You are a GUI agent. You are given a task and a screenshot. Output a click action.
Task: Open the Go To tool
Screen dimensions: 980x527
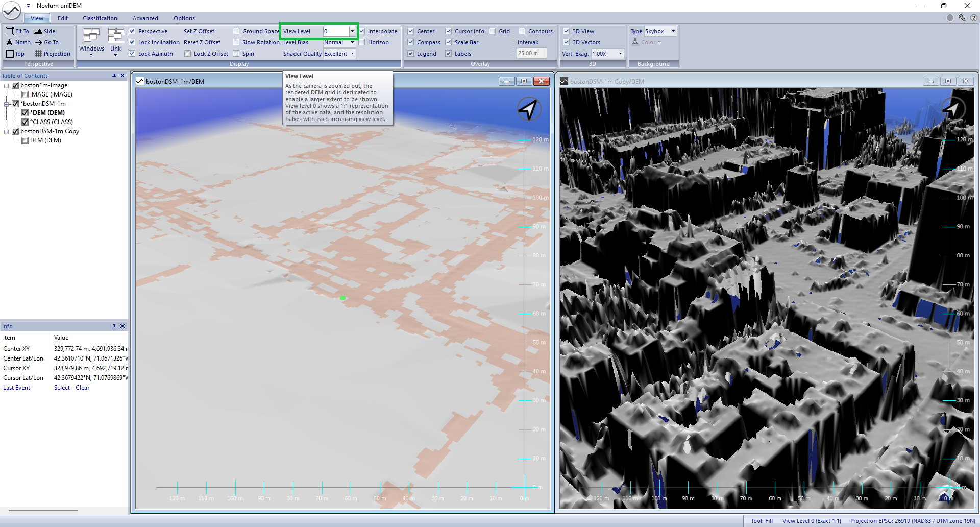point(46,42)
